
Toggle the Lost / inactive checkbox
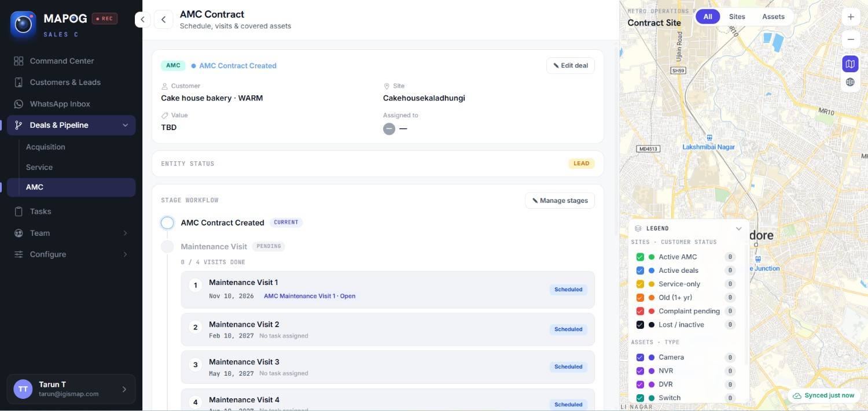(x=640, y=325)
